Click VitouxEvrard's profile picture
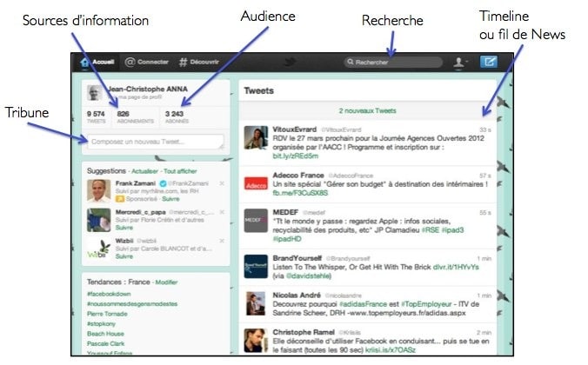Viewport: 588px width, 365px height. tap(255, 138)
